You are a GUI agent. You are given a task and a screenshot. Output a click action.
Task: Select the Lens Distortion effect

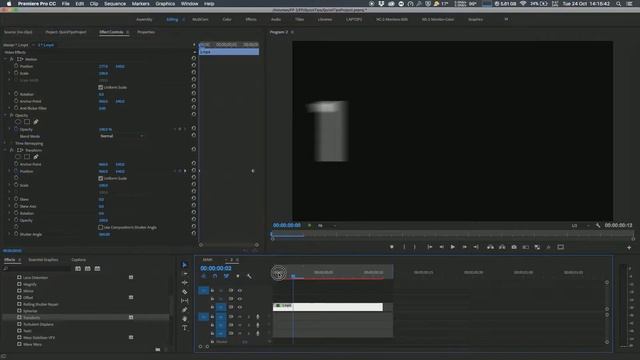36,277
